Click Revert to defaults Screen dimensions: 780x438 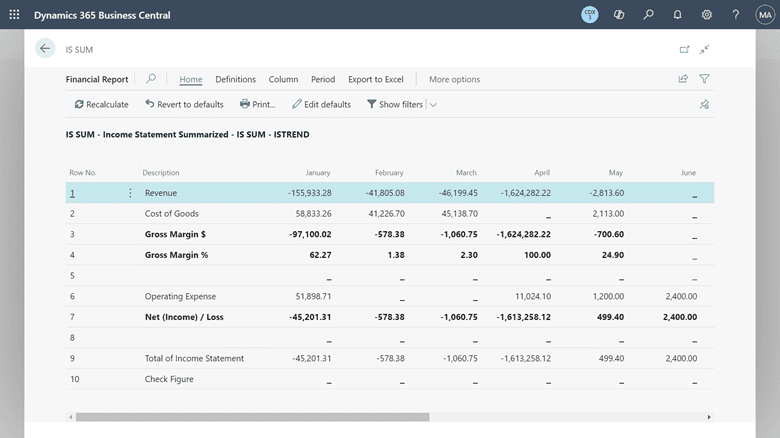(184, 104)
